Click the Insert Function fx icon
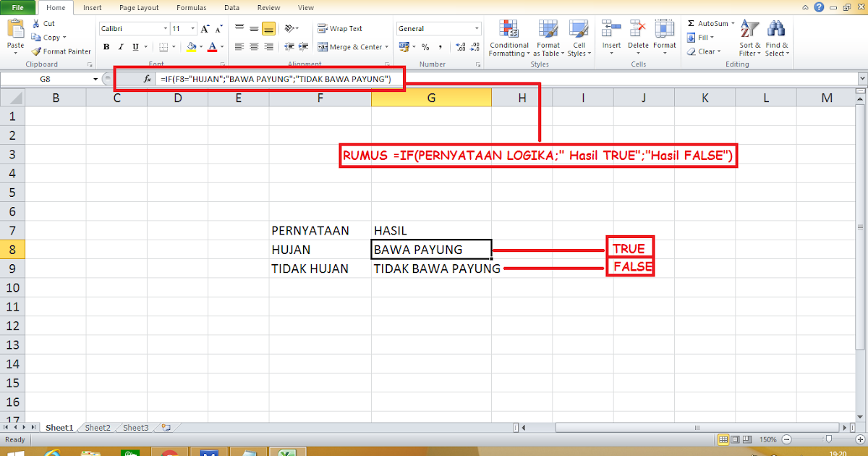Image resolution: width=868 pixels, height=456 pixels. [x=147, y=79]
